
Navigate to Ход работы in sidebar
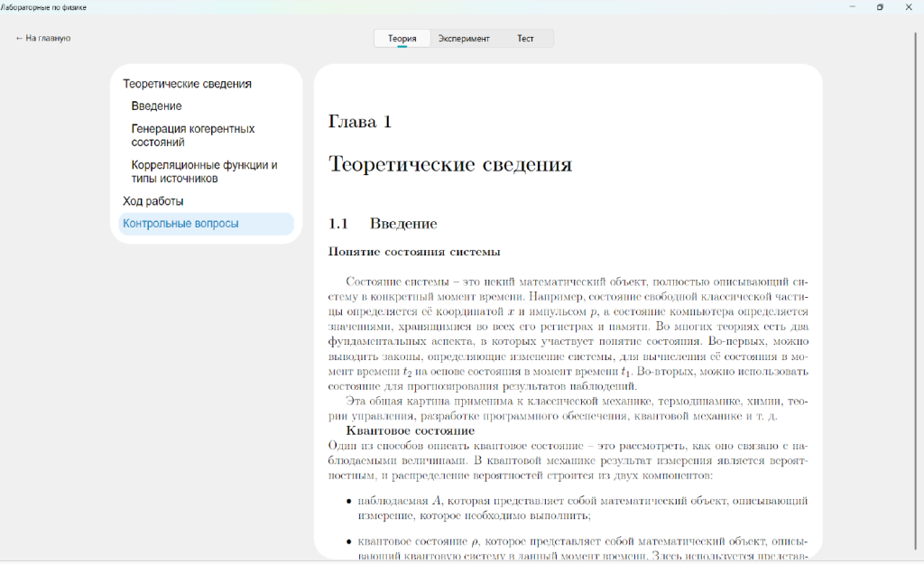click(153, 201)
